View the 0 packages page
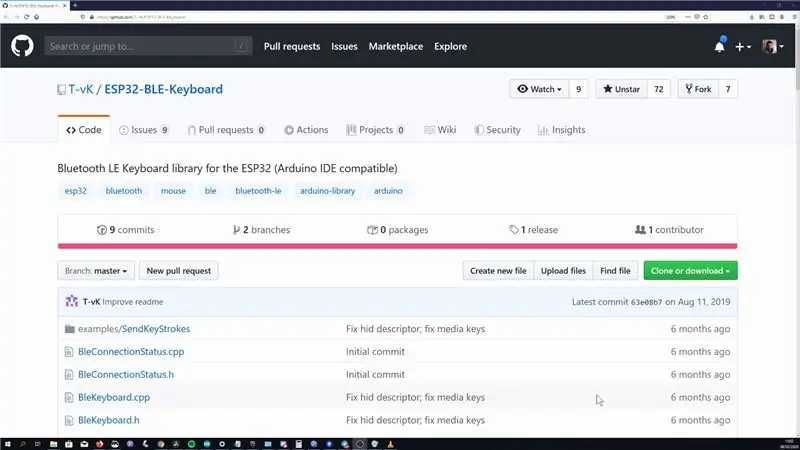800x450 pixels. point(397,230)
